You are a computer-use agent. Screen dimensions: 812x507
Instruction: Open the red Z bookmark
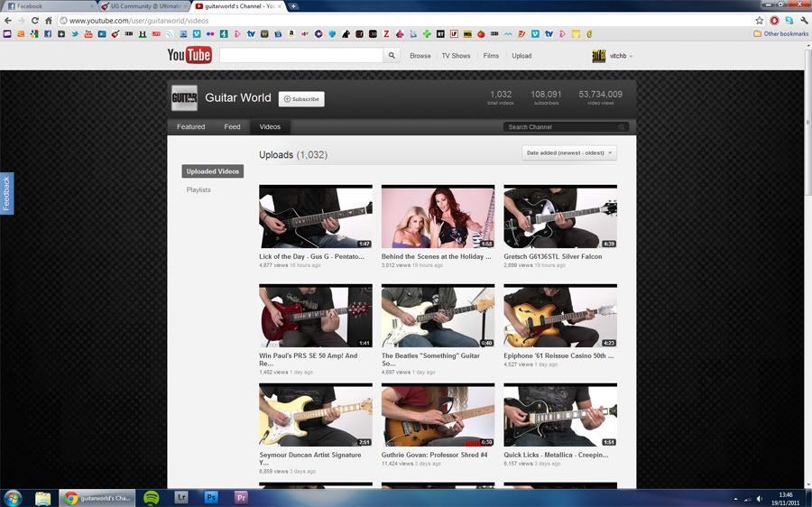(x=386, y=34)
